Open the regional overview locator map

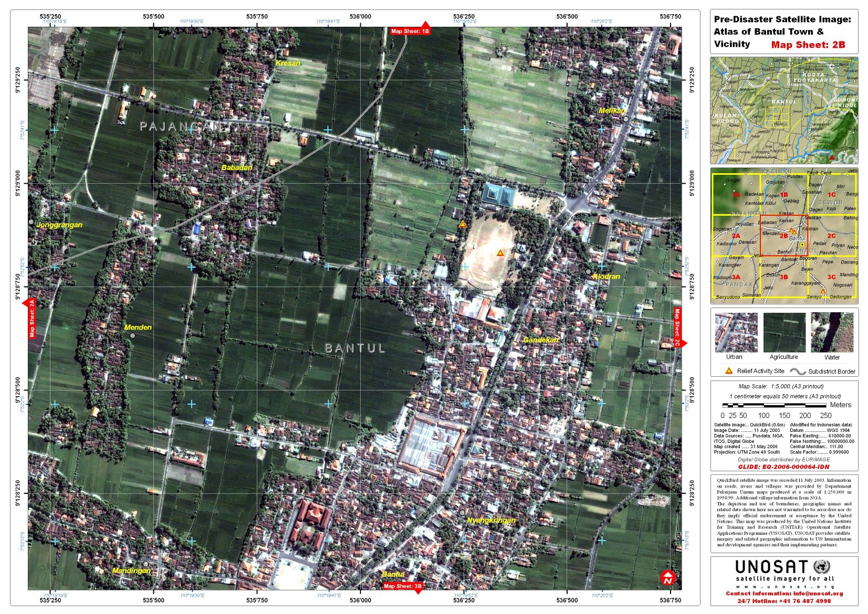click(784, 111)
